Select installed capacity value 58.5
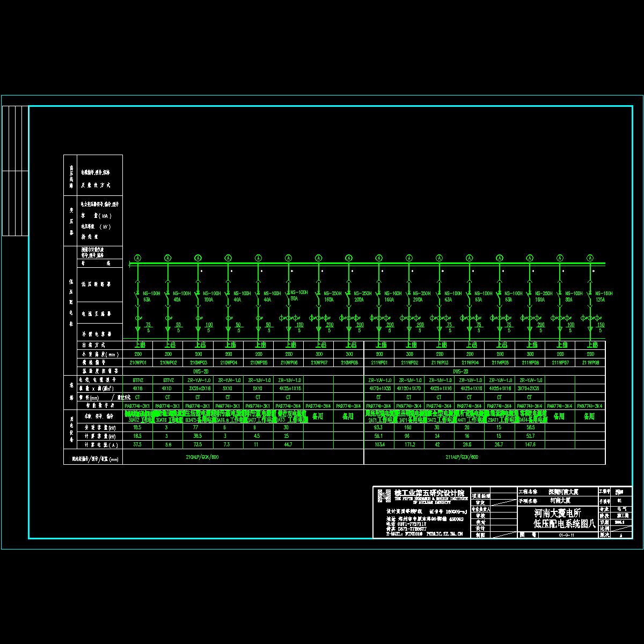The image size is (644, 644). [530, 428]
